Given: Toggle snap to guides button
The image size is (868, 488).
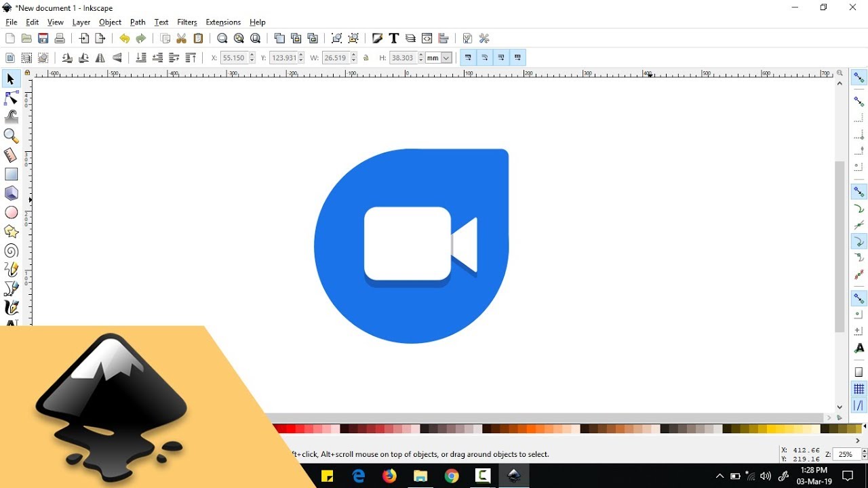Looking at the screenshot, I should click(x=859, y=406).
